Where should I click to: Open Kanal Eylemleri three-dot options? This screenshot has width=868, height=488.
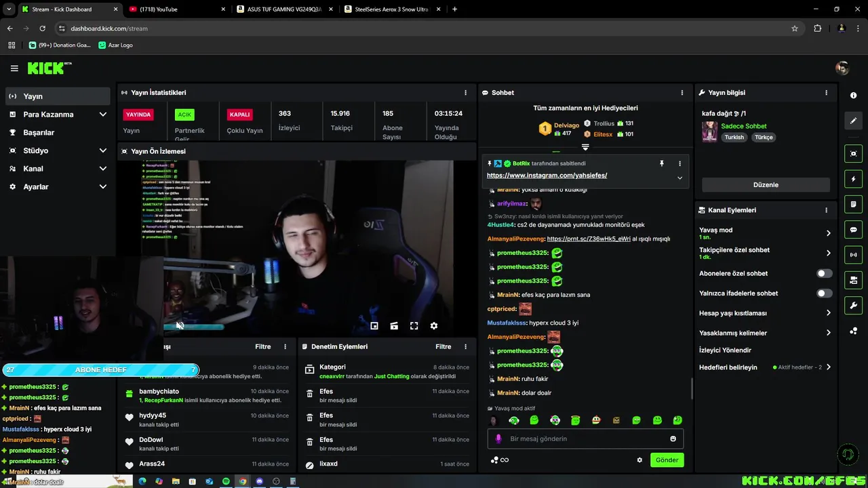(x=826, y=210)
